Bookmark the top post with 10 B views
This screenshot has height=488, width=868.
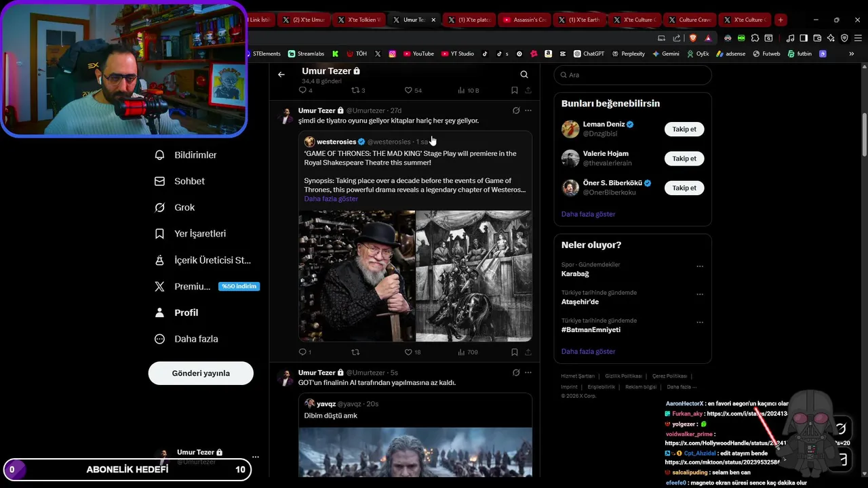pos(515,90)
